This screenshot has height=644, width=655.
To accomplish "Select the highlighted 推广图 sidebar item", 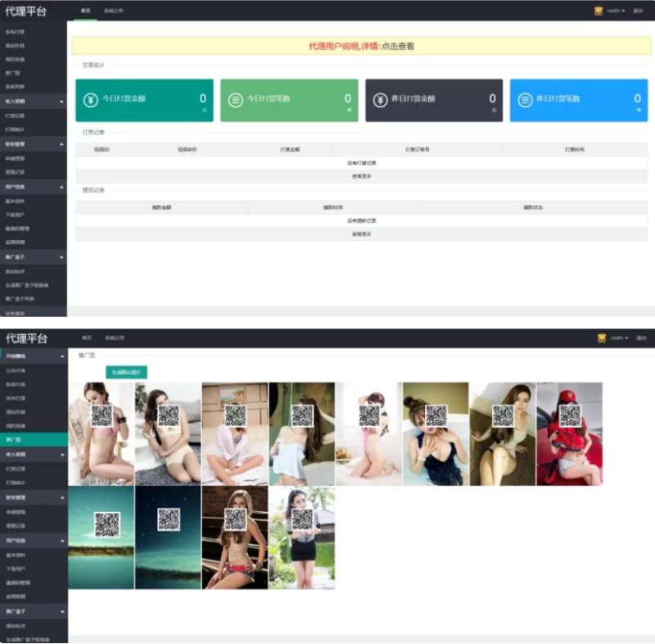I will [x=34, y=440].
